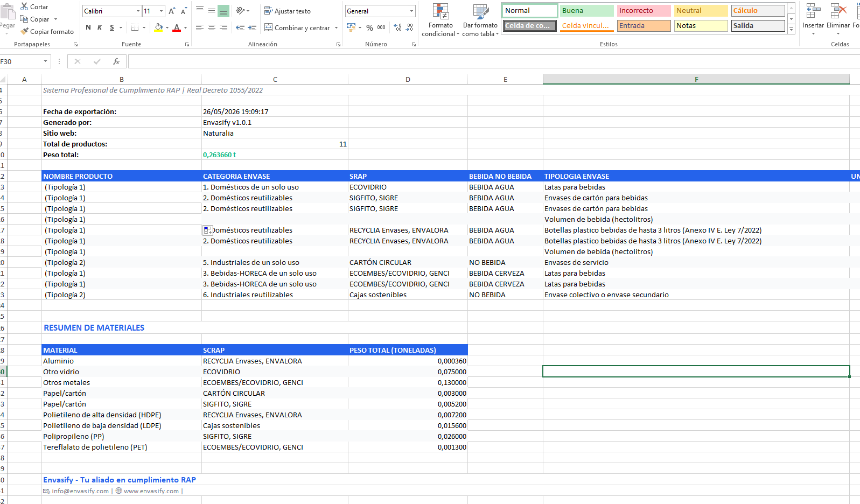Screen dimensions: 860x504
Task: Apply thousands separator style (000)
Action: (x=381, y=27)
